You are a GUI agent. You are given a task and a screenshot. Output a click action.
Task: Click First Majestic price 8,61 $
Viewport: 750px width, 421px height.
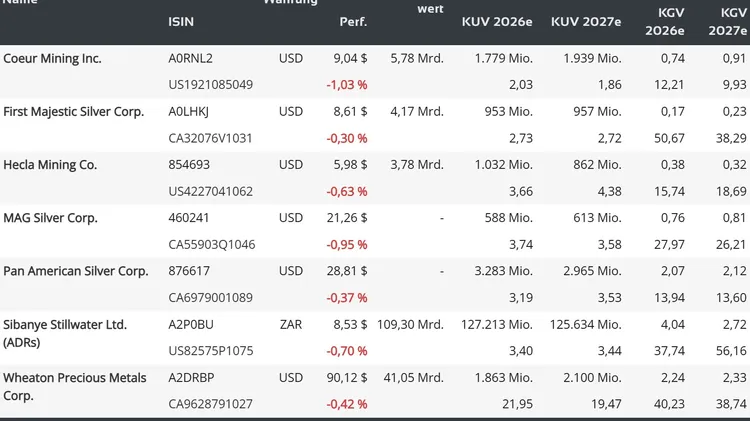[350, 111]
